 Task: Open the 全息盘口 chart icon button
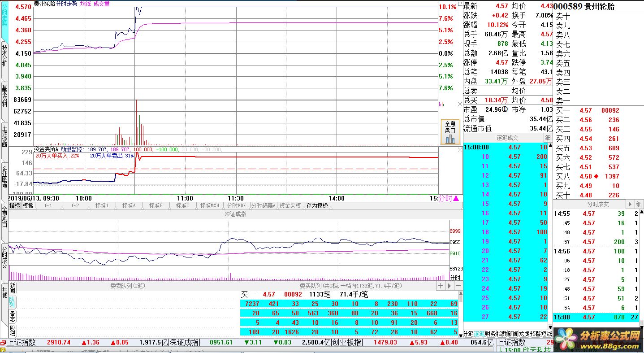pyautogui.click(x=450, y=132)
